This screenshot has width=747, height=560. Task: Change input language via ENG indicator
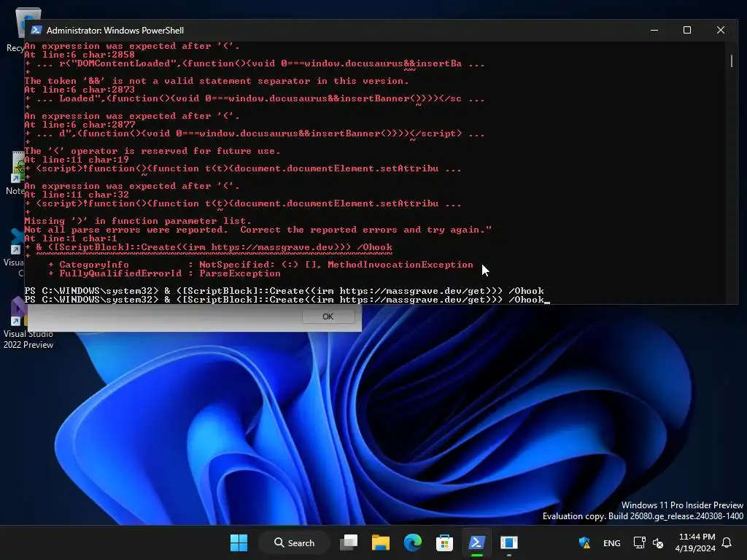tap(612, 542)
